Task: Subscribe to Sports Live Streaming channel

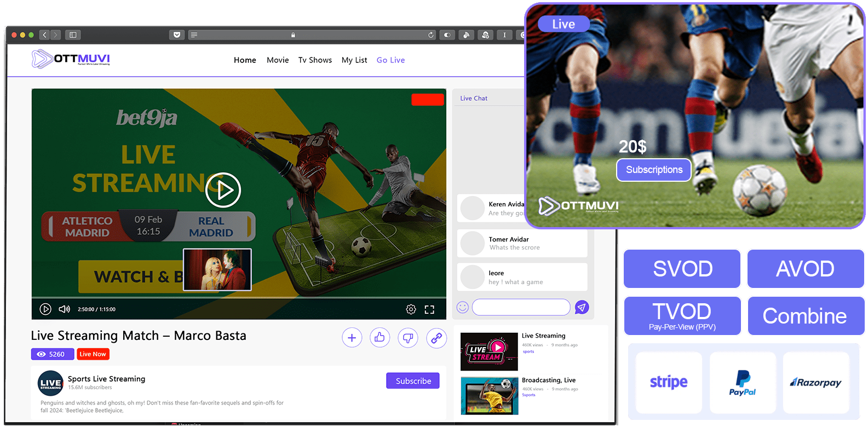Action: pyautogui.click(x=413, y=380)
